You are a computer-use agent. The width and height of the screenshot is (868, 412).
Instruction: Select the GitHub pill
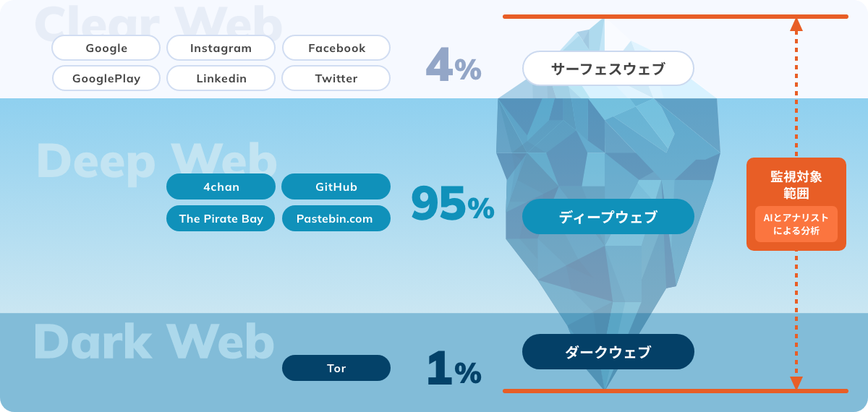pyautogui.click(x=336, y=186)
